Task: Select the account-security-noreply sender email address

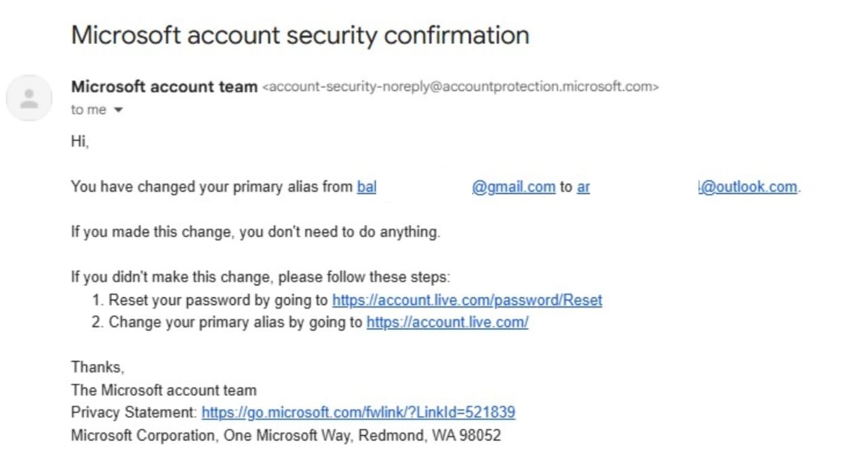Action: [460, 87]
